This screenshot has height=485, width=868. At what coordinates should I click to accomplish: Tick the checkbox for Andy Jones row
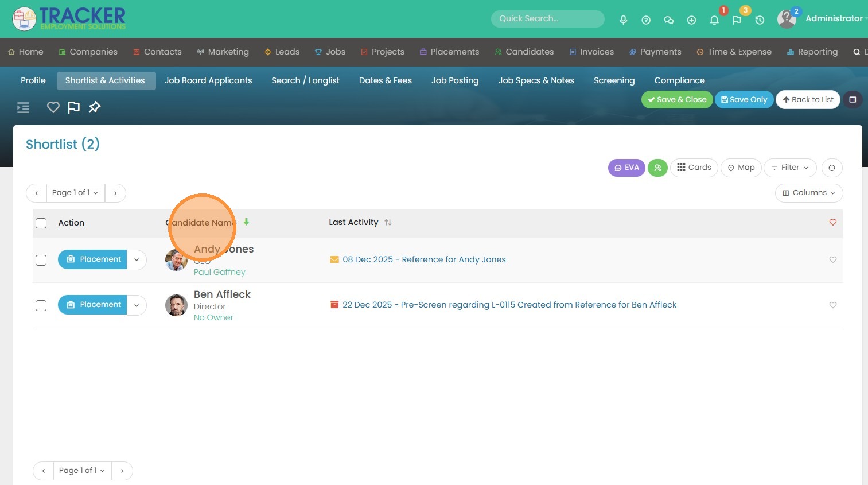click(x=41, y=260)
